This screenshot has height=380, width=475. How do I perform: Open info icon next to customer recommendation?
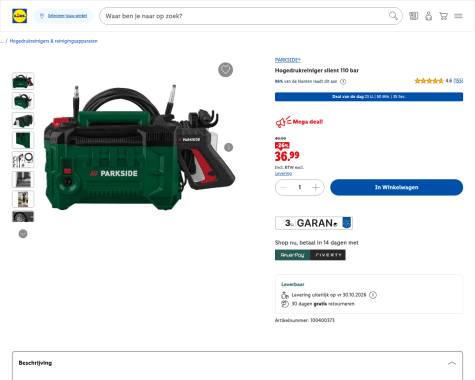tap(343, 81)
